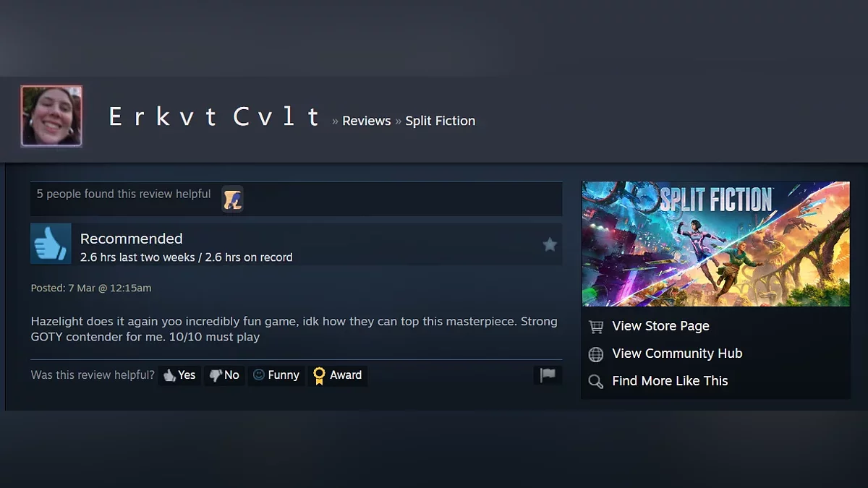
Task: Favorite the review with the star icon
Action: [x=550, y=244]
